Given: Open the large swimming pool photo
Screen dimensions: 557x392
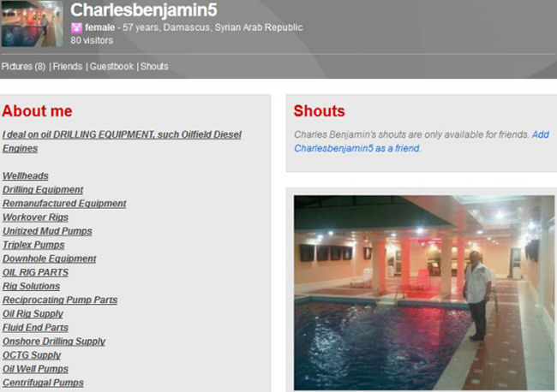Looking at the screenshot, I should point(424,293).
